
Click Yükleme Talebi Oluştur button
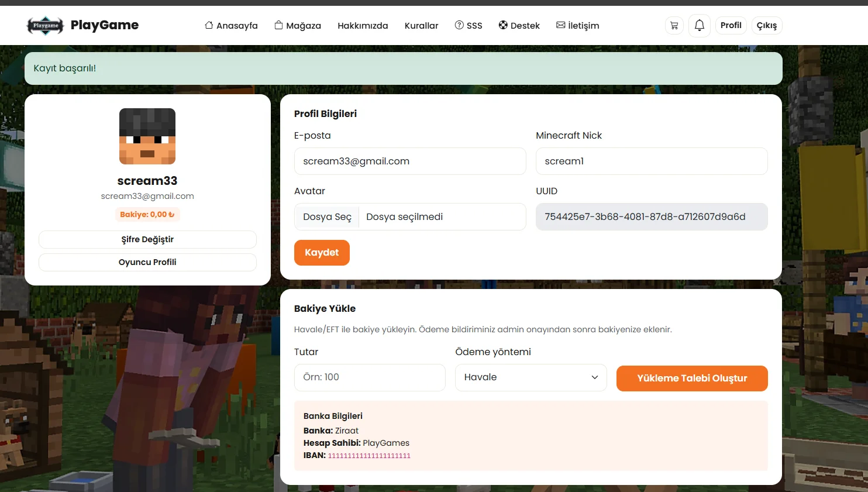point(692,379)
